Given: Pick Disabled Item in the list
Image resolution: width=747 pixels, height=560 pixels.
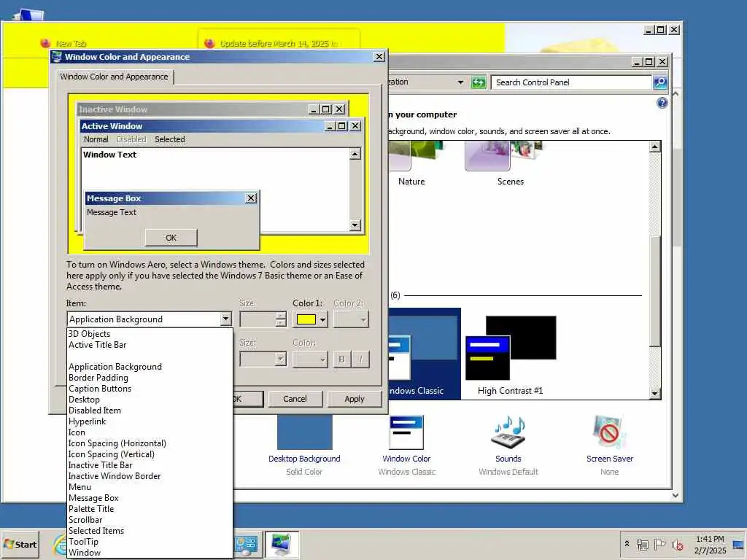Looking at the screenshot, I should coord(150,411).
